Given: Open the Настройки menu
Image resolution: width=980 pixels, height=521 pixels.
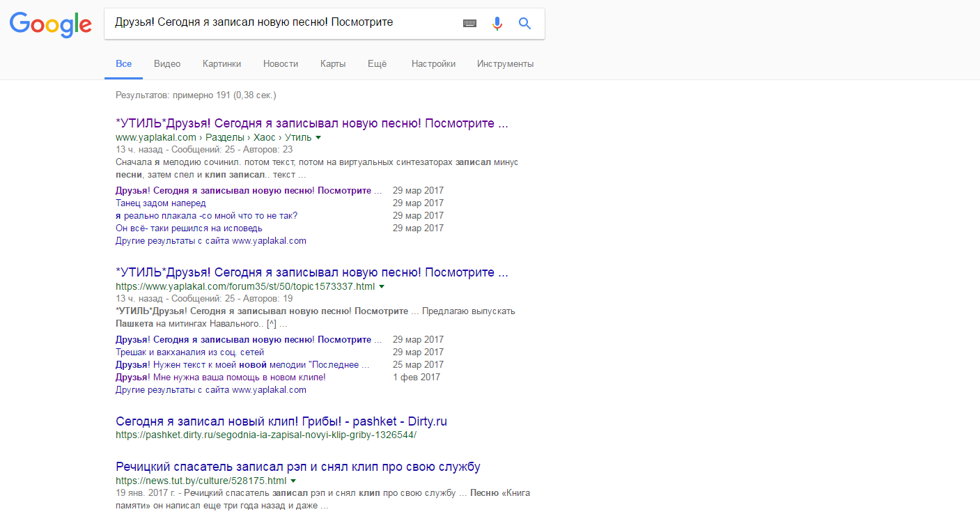Looking at the screenshot, I should click(x=433, y=63).
